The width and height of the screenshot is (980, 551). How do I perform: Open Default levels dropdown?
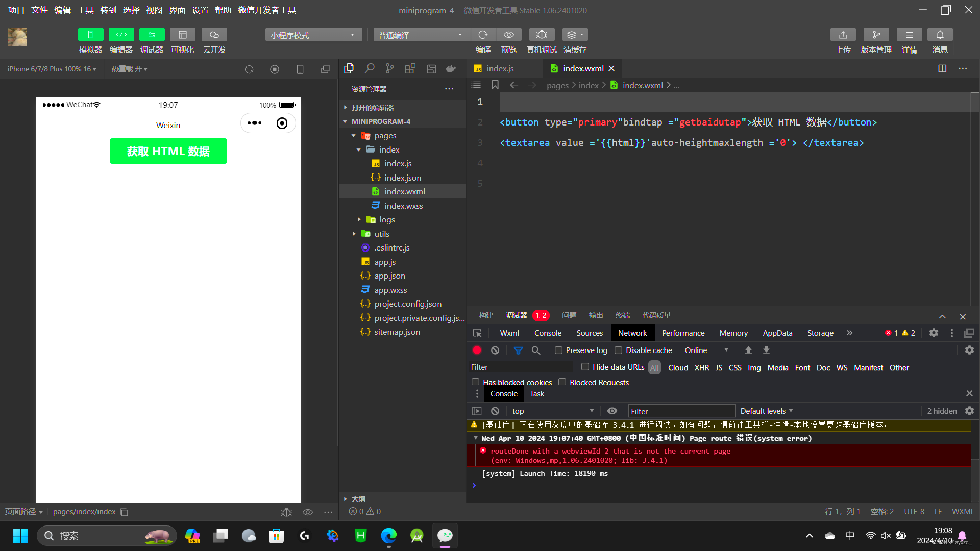767,411
